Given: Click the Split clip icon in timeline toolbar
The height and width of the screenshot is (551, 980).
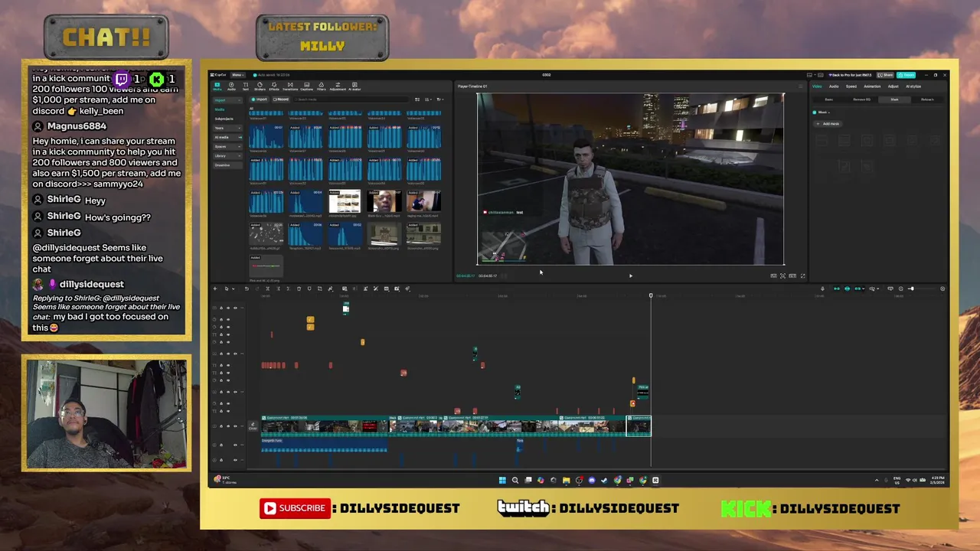Looking at the screenshot, I should point(268,289).
